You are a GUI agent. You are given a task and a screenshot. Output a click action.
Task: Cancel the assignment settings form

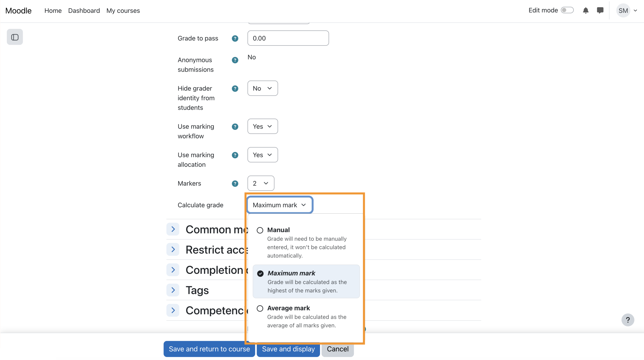[x=338, y=349]
